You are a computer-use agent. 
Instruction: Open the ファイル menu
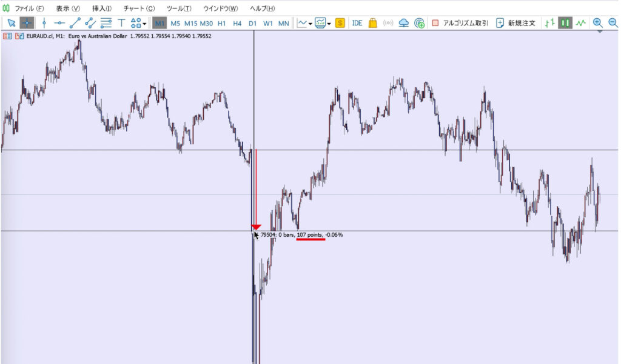pyautogui.click(x=29, y=8)
